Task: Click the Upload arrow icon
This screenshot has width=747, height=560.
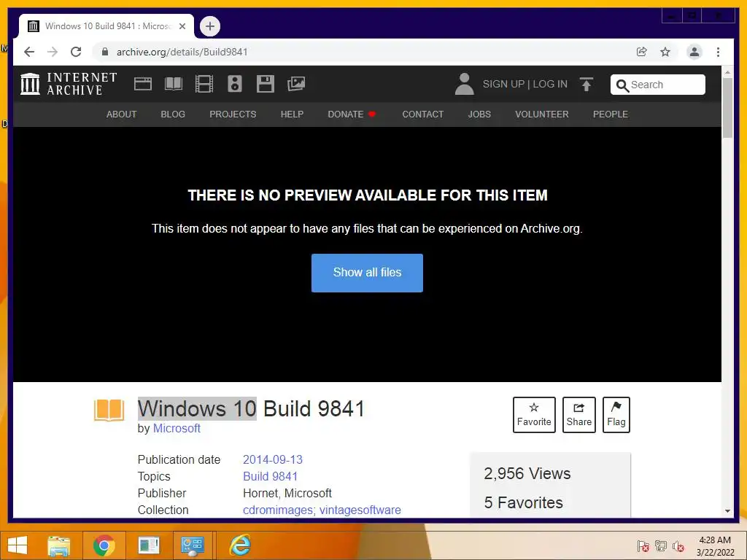Action: [587, 84]
